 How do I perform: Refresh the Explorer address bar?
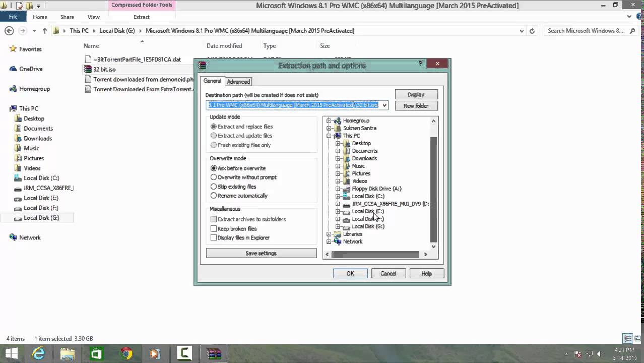coord(532,31)
